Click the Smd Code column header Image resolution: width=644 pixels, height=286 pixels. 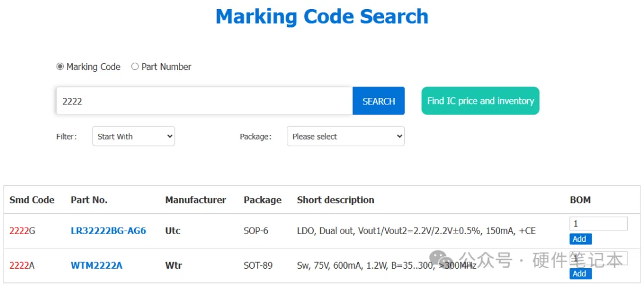click(x=32, y=200)
